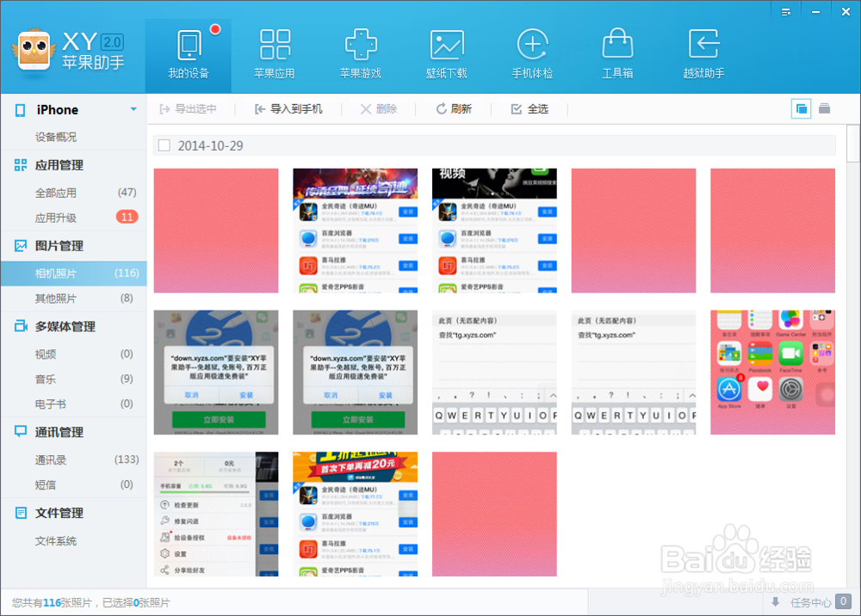The image size is (861, 616).
Task: Click the vertical scrollbar thumb
Action: point(852,144)
